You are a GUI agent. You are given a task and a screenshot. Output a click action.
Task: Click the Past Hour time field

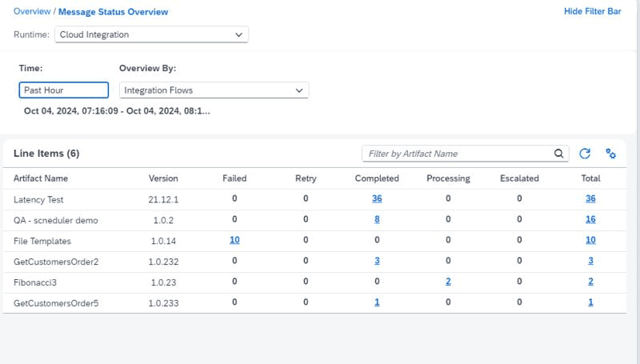64,90
